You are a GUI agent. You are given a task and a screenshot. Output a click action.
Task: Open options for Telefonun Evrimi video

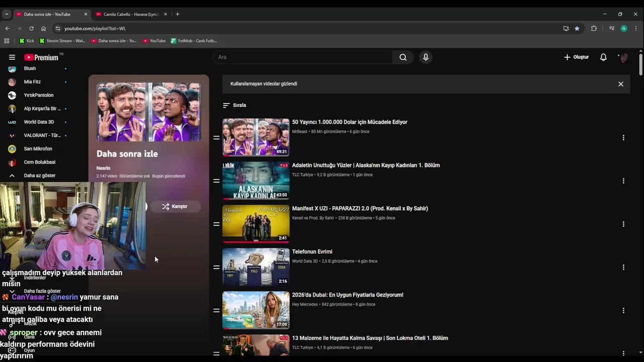point(623,267)
